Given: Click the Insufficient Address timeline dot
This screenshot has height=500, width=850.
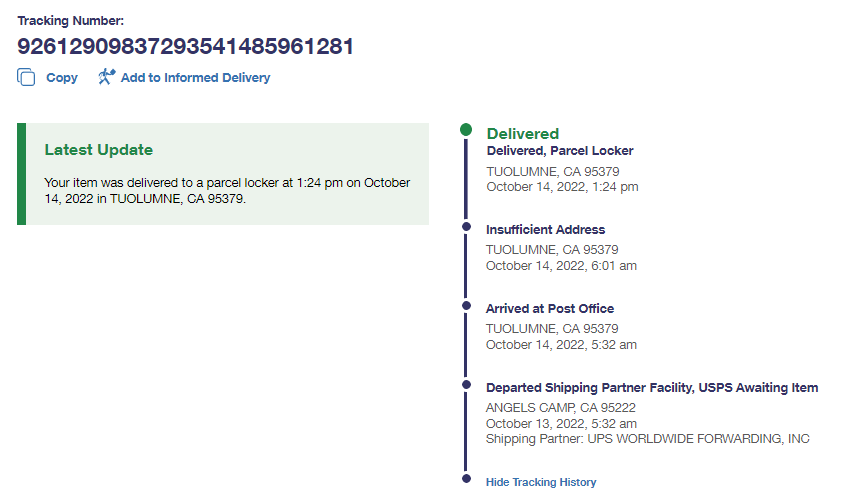Looking at the screenshot, I should 466,227.
